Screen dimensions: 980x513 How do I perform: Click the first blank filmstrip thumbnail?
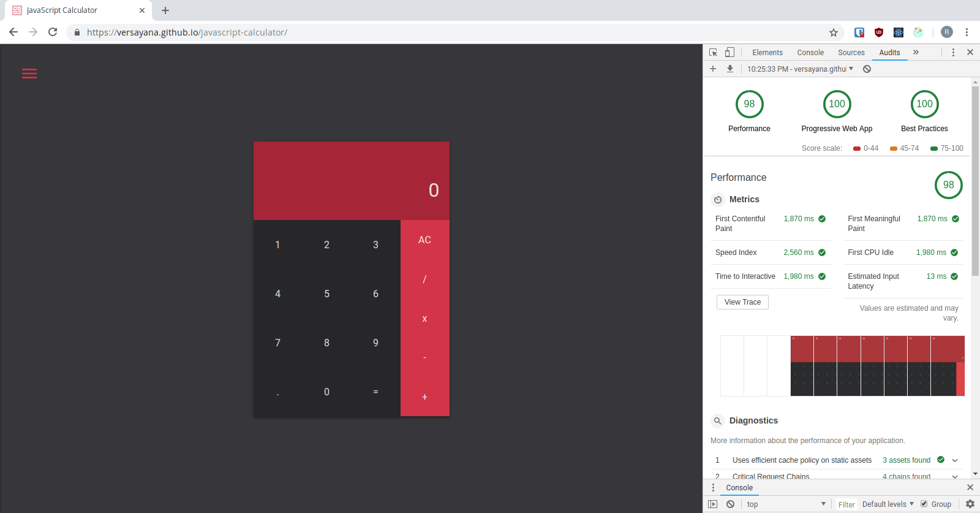pos(732,366)
